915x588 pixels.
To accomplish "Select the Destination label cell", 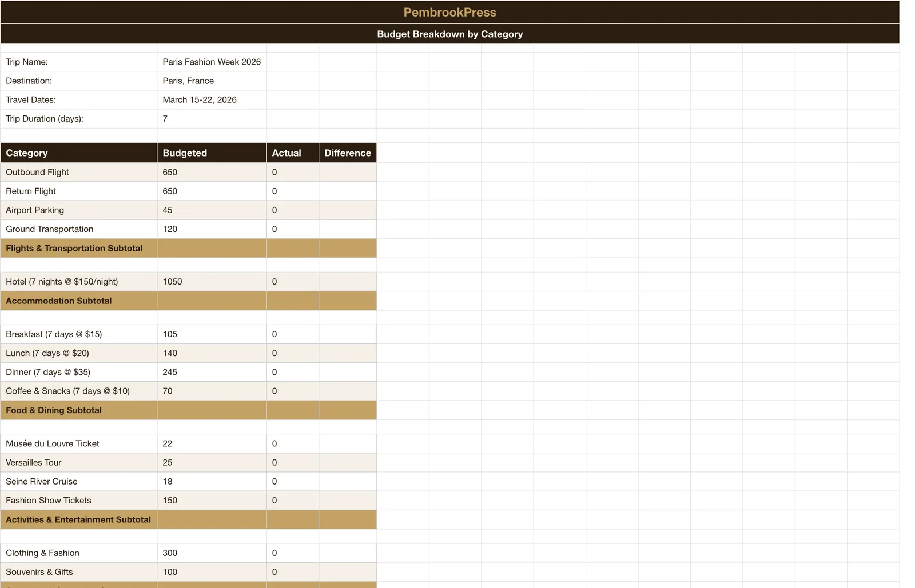I will (79, 81).
